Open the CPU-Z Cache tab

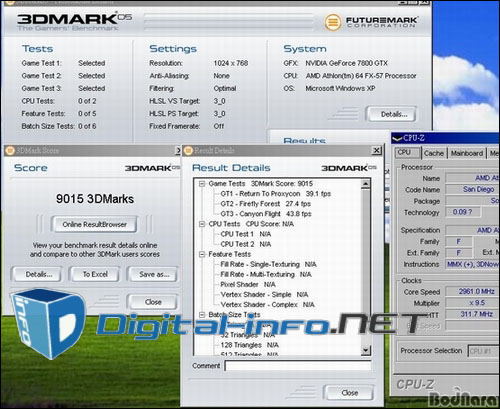click(x=433, y=153)
